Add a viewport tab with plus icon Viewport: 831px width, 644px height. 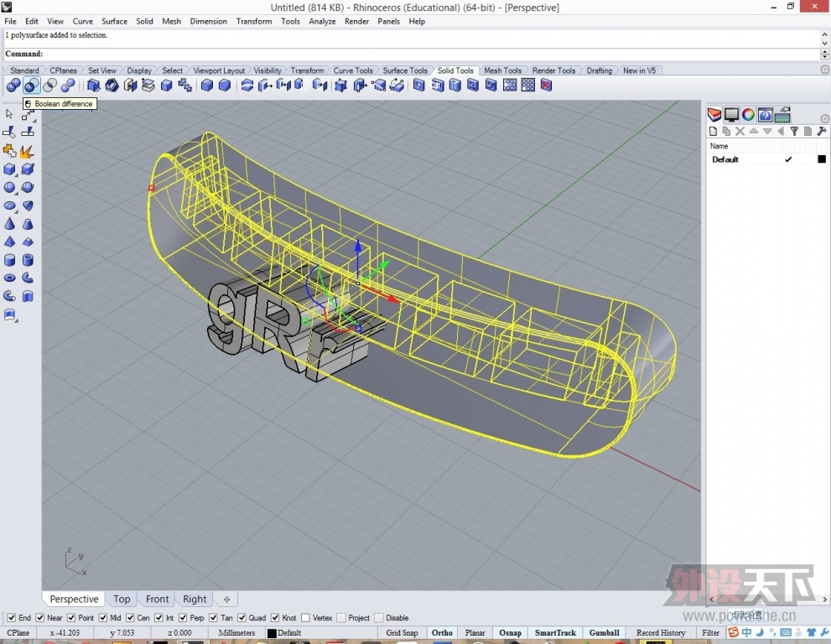[x=227, y=600]
